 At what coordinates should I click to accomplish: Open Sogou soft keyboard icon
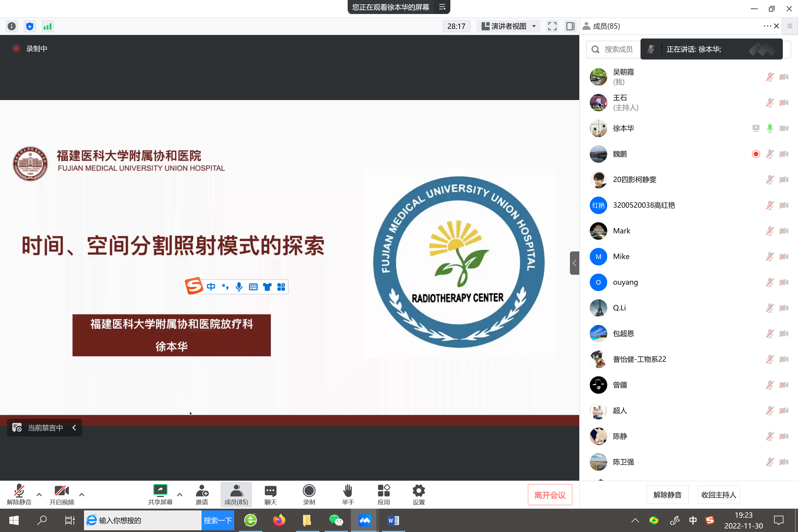253,287
